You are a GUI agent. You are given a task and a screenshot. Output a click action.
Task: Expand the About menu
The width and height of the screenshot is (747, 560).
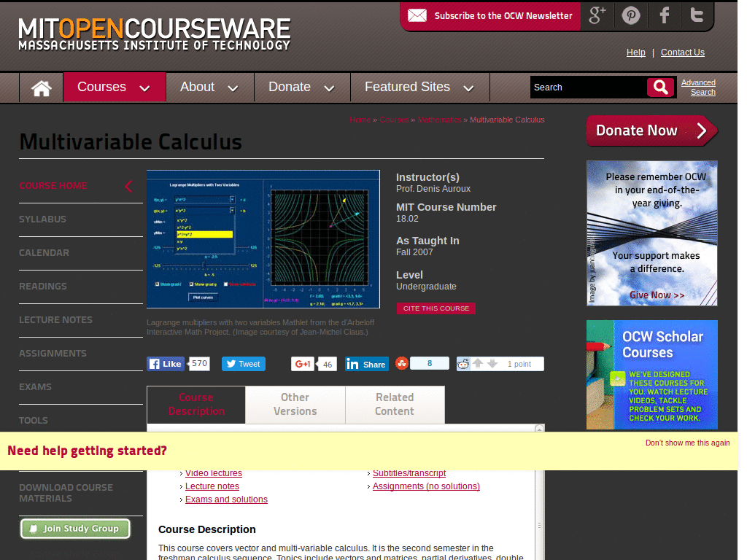[209, 87]
